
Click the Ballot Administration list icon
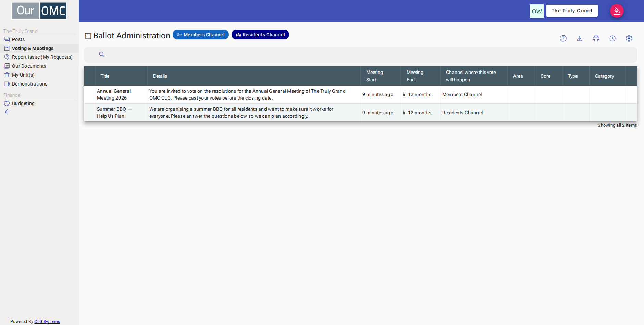pos(88,36)
